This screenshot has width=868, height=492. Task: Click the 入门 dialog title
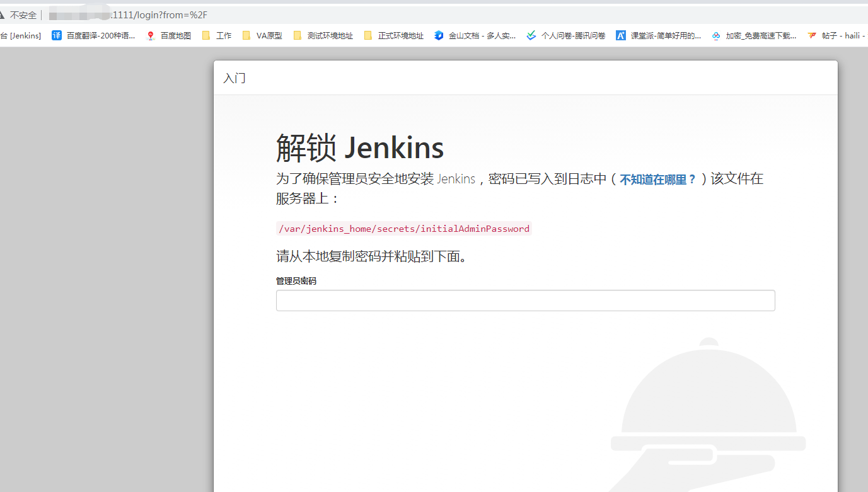pyautogui.click(x=234, y=79)
